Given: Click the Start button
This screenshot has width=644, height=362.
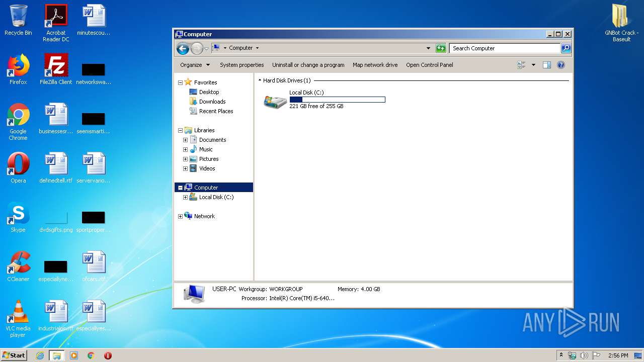Looking at the screenshot, I should (x=14, y=355).
